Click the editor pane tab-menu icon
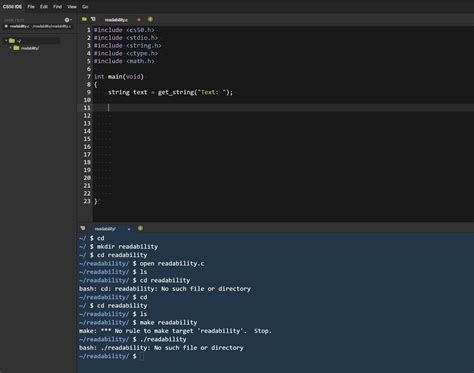 pos(93,20)
